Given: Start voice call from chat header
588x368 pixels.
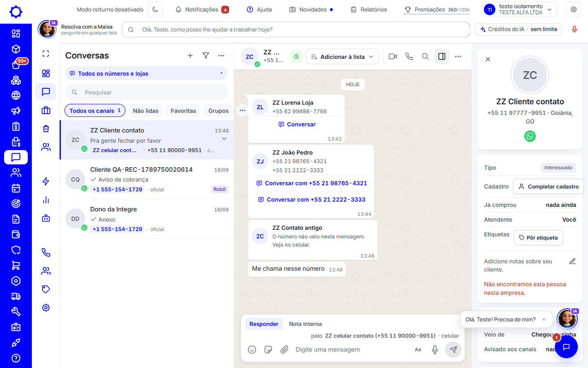Looking at the screenshot, I should pos(409,56).
